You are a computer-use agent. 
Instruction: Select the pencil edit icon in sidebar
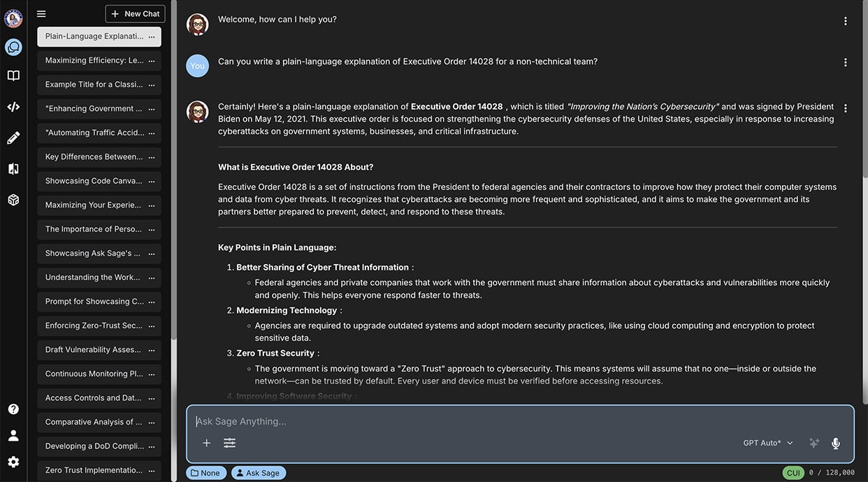pos(13,138)
